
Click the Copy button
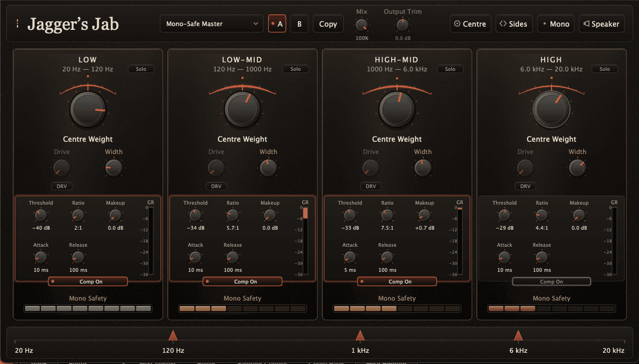[328, 23]
